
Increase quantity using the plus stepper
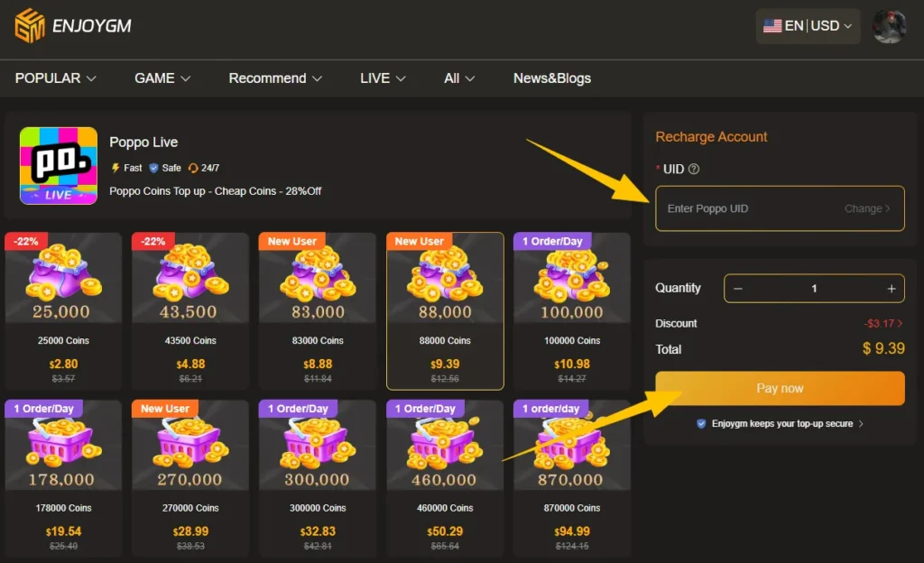tap(893, 288)
